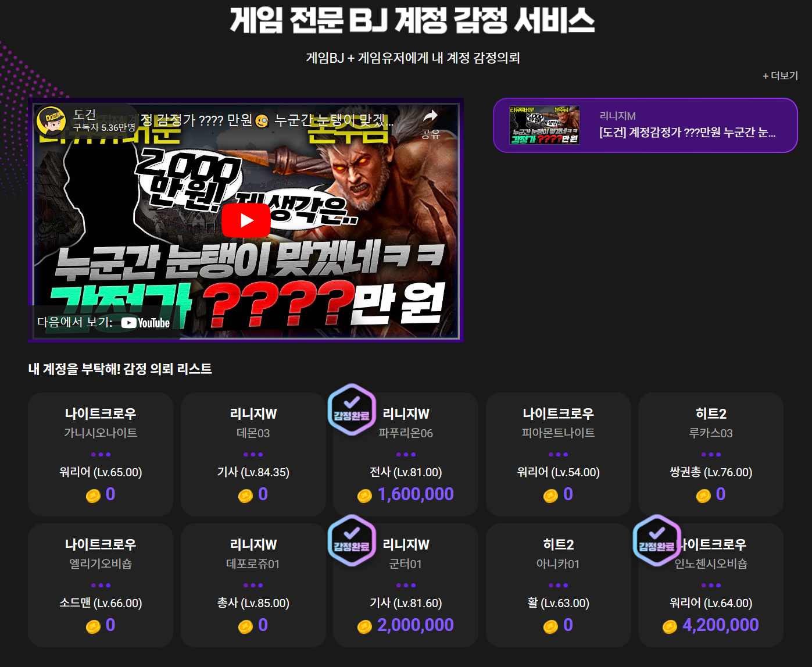
Task: Click the 1,600,000 appraisal value
Action: click(x=416, y=494)
